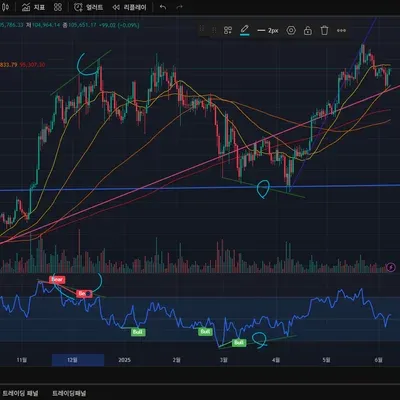Open the candlestick chart type selector

pos(5,7)
